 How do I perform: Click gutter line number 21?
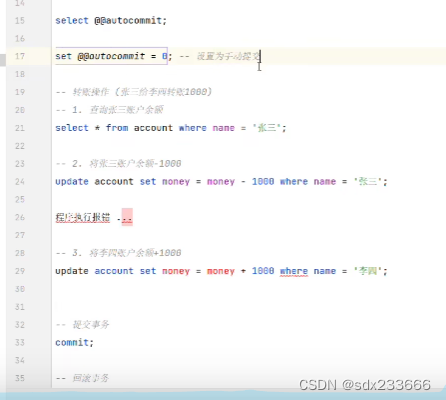[x=20, y=128]
